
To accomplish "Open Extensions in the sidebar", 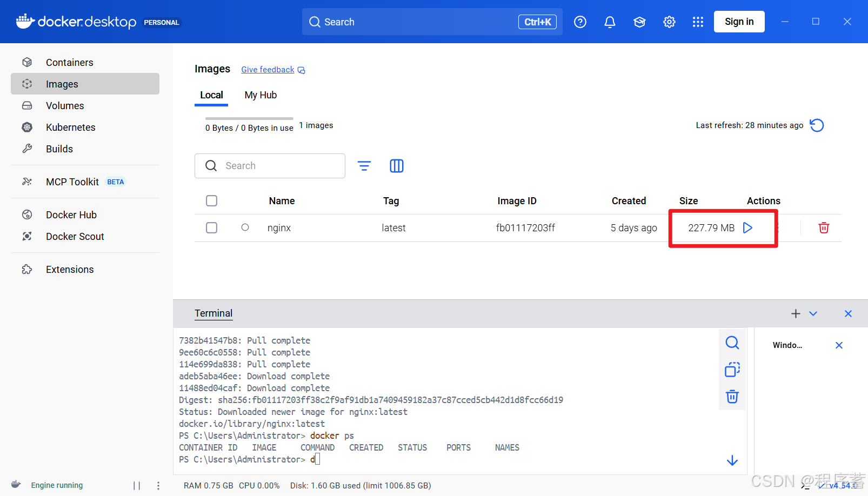I will 85,269.
